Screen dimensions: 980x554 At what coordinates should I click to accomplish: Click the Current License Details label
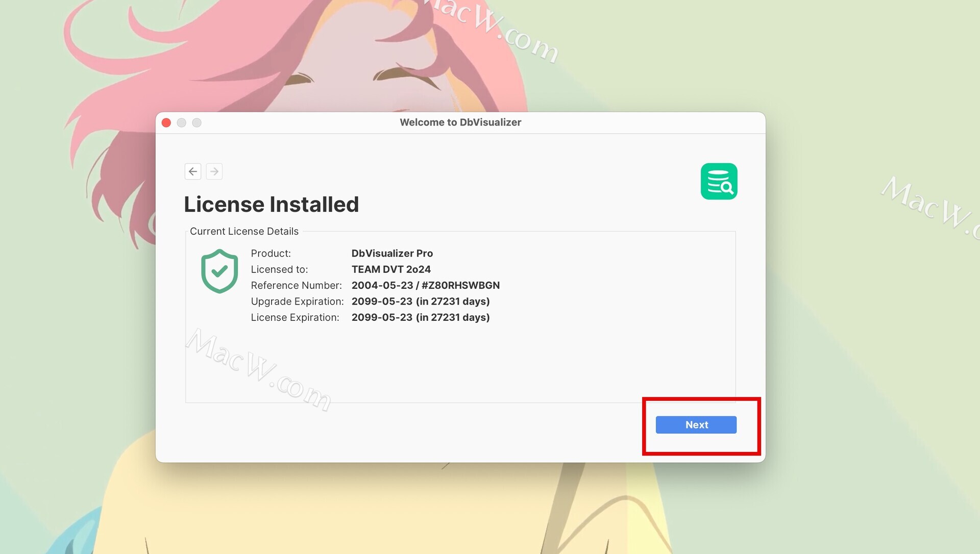[244, 231]
